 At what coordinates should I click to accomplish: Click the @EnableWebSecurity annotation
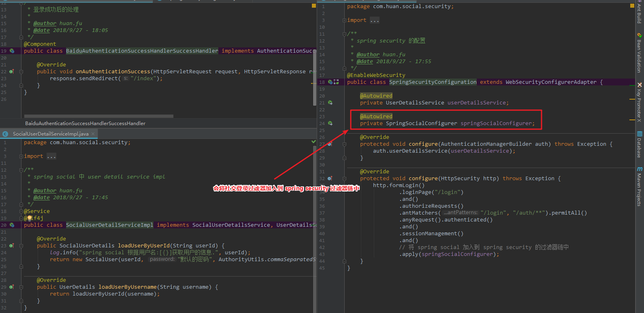(x=376, y=75)
